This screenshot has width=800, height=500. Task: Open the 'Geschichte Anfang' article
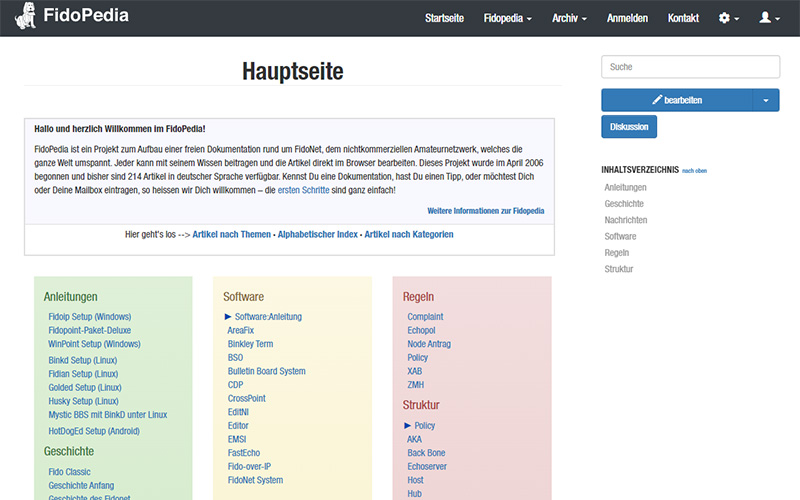81,486
